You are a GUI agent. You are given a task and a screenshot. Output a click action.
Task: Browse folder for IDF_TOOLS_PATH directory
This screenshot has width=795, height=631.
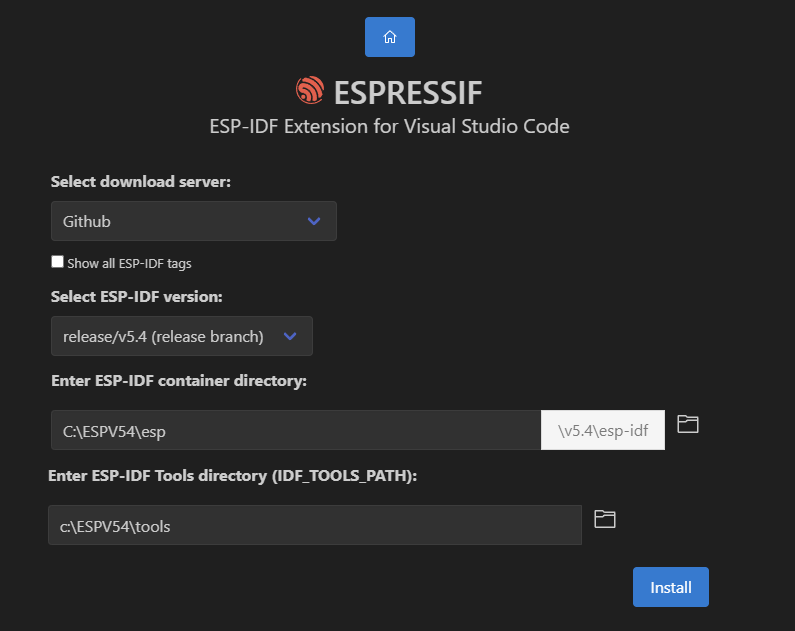pyautogui.click(x=604, y=519)
